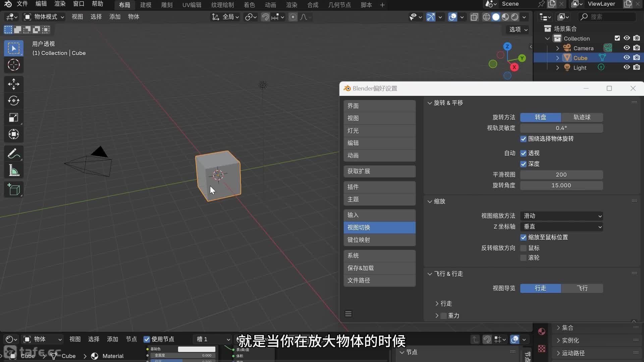The image size is (644, 362).
Task: Open 视图缩放方法 dropdown showing 滑动
Action: point(561,216)
